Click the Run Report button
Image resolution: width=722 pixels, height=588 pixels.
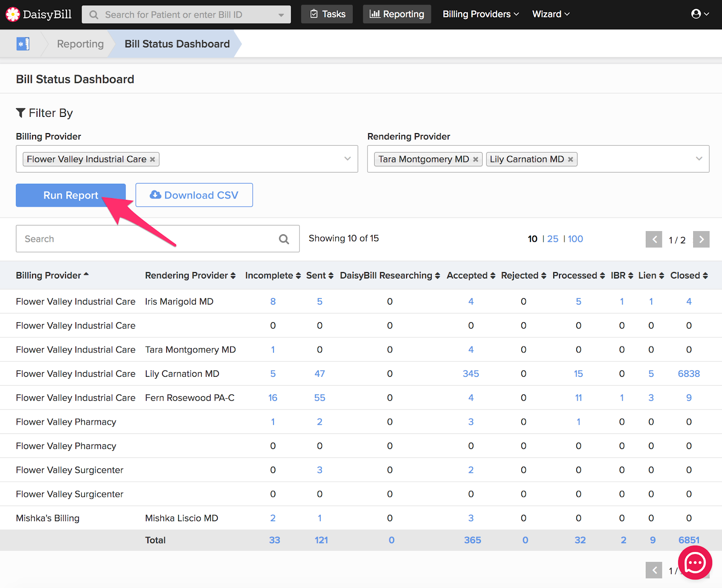tap(71, 195)
